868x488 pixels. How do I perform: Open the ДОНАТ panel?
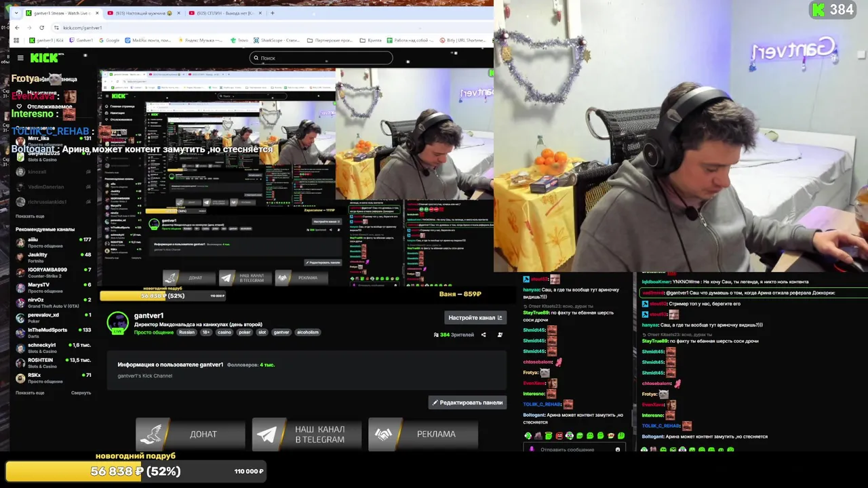191,434
